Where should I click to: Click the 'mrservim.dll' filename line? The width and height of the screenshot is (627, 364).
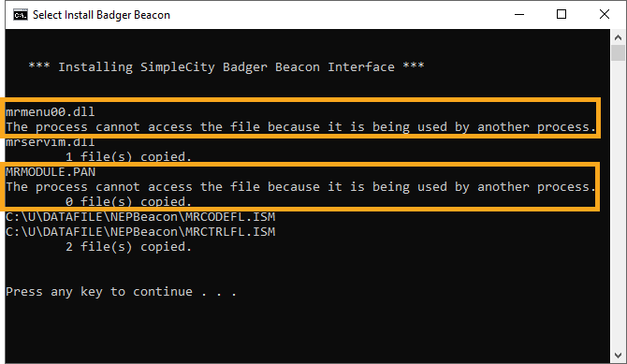51,142
